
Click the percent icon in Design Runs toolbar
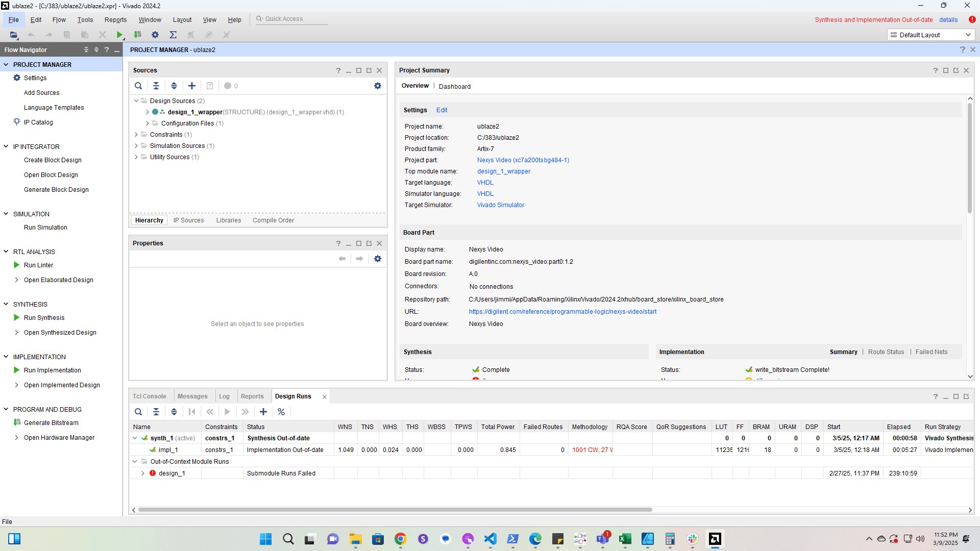pos(281,412)
